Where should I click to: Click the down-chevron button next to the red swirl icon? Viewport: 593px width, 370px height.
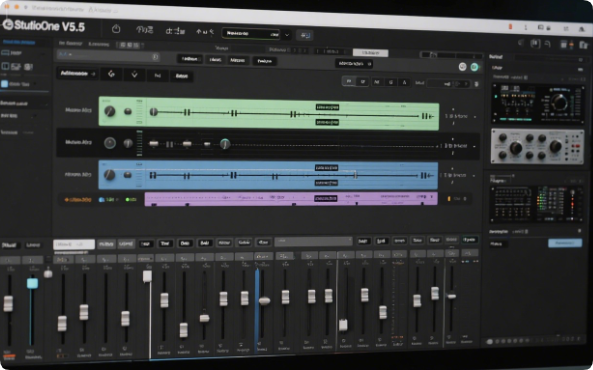tap(134, 75)
